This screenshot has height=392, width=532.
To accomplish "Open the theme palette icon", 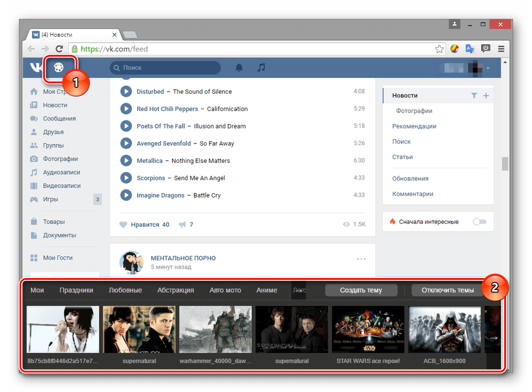I will pos(59,67).
